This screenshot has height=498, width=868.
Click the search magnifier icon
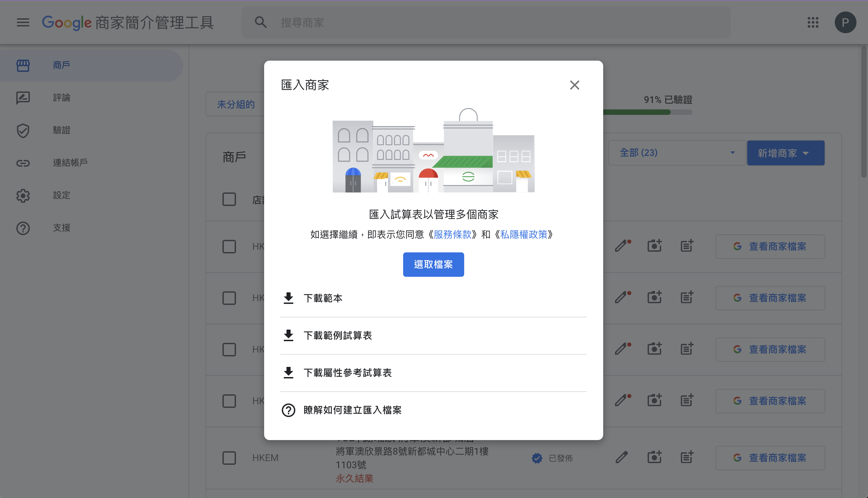point(260,23)
